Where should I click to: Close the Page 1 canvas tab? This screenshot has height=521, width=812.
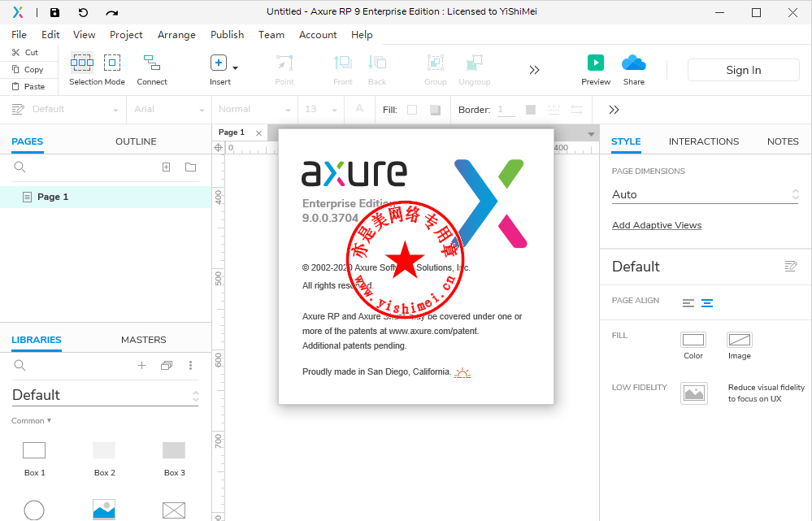[259, 133]
